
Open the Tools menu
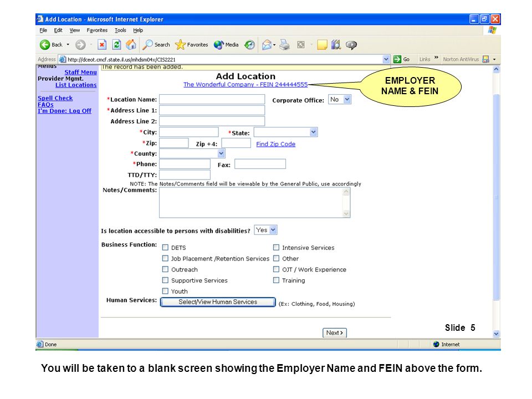click(x=120, y=30)
